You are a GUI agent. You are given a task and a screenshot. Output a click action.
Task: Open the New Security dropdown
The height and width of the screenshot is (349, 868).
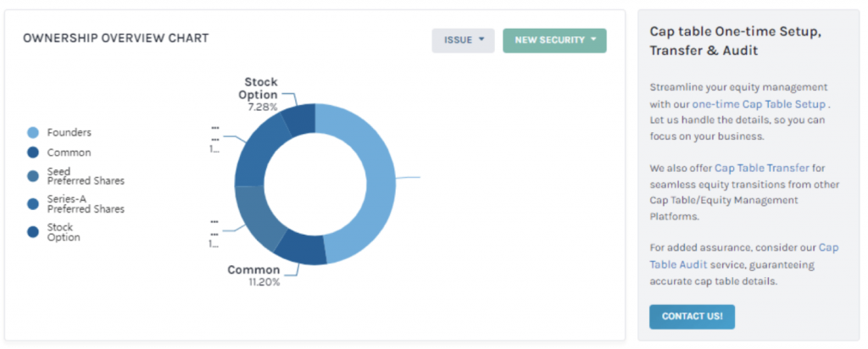point(554,41)
